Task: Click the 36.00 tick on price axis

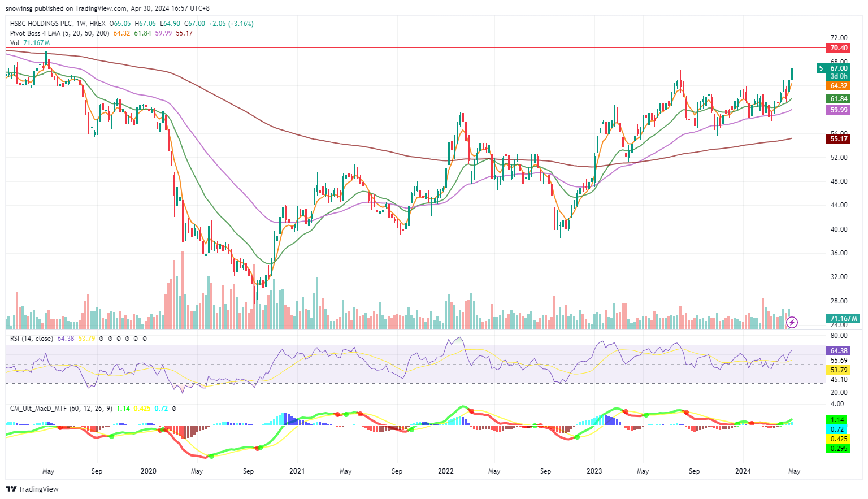Action: 839,253
